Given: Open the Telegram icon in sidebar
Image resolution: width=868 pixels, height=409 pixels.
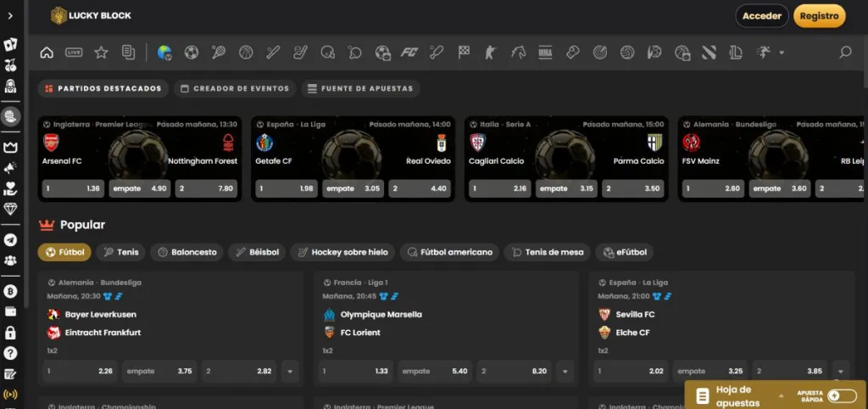Looking at the screenshot, I should tap(10, 239).
